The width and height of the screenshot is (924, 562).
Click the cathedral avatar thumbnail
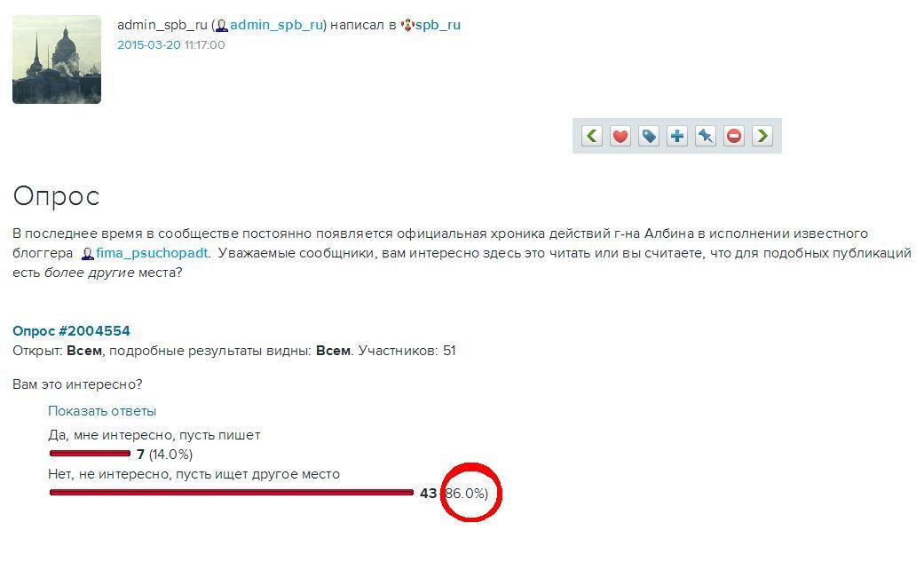click(x=57, y=59)
